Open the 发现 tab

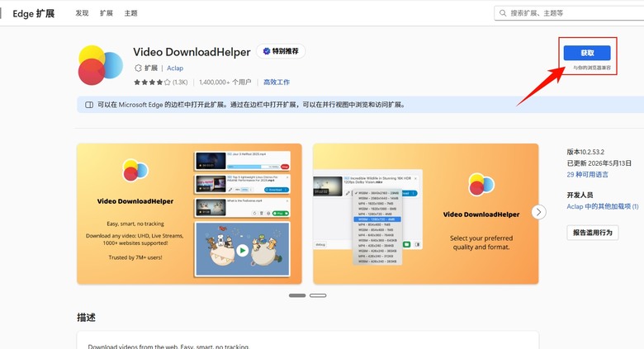point(82,13)
